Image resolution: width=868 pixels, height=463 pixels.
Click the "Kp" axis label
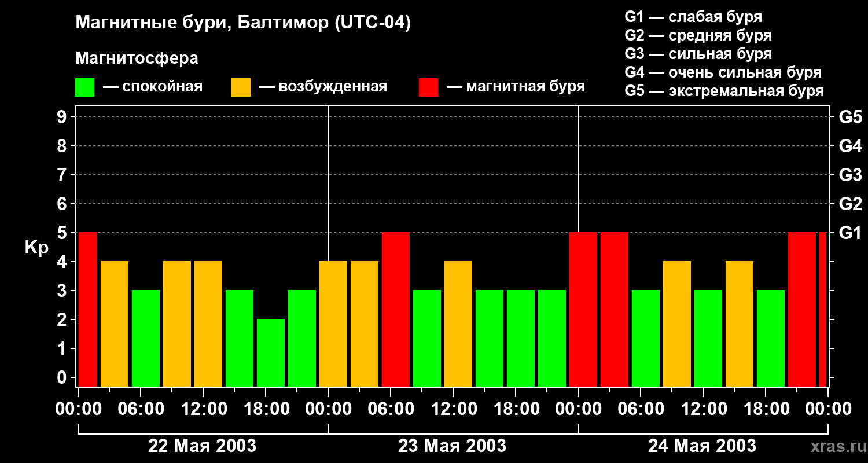point(36,248)
